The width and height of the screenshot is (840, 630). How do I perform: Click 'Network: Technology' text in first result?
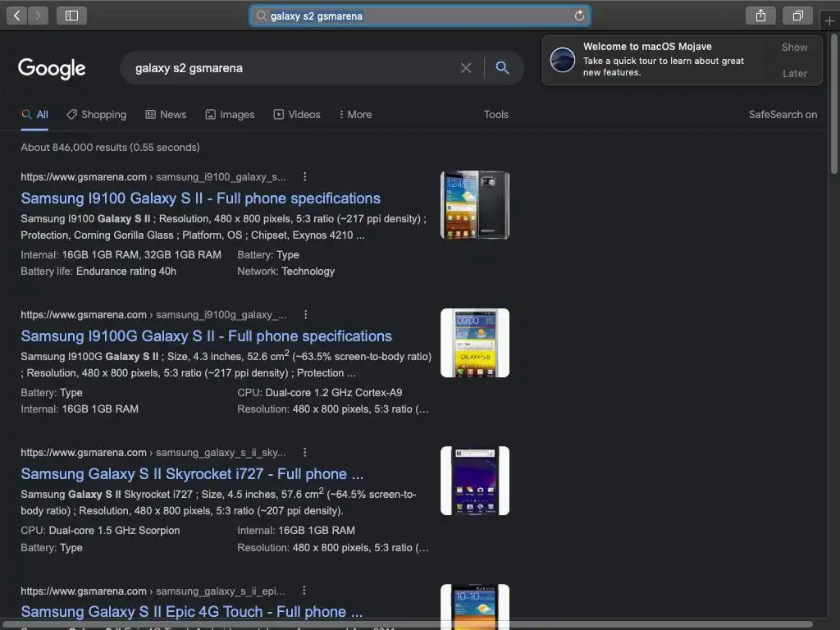pyautogui.click(x=286, y=271)
